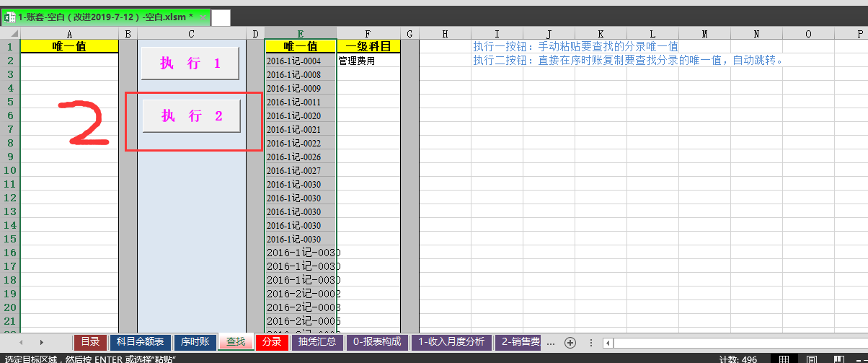Click the 计数: 496 status bar value
This screenshot has width=868, height=363.
[x=738, y=359]
